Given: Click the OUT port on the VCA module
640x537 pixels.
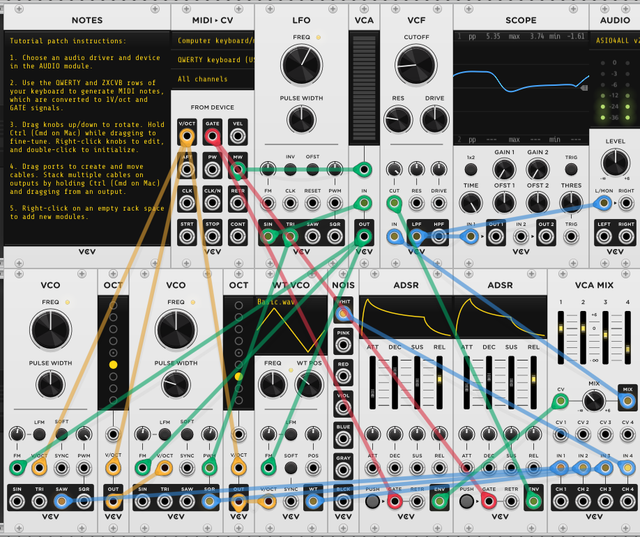Looking at the screenshot, I should [364, 236].
